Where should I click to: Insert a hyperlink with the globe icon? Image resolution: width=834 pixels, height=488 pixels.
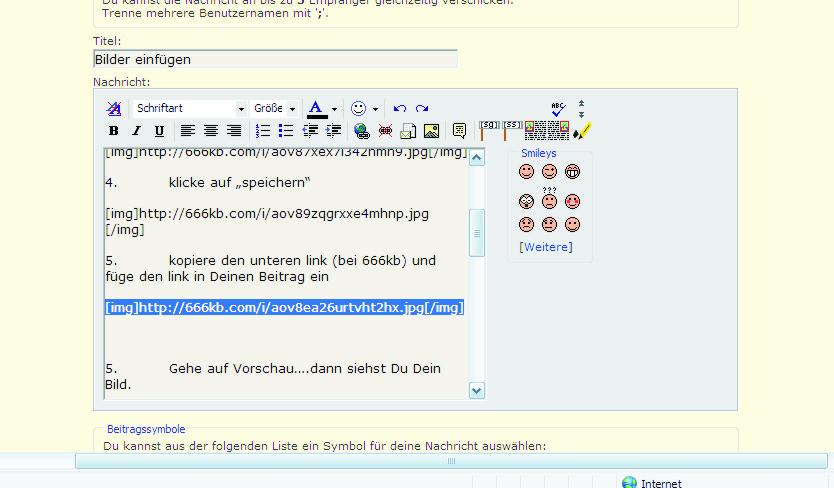(x=362, y=131)
